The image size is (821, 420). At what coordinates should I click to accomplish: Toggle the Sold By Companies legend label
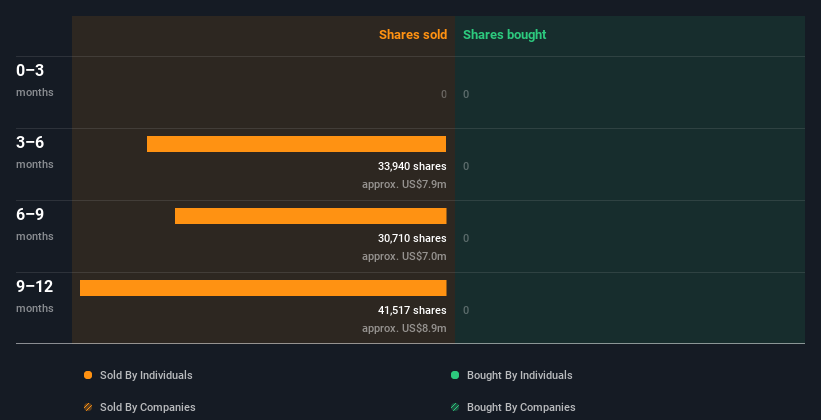pos(148,407)
